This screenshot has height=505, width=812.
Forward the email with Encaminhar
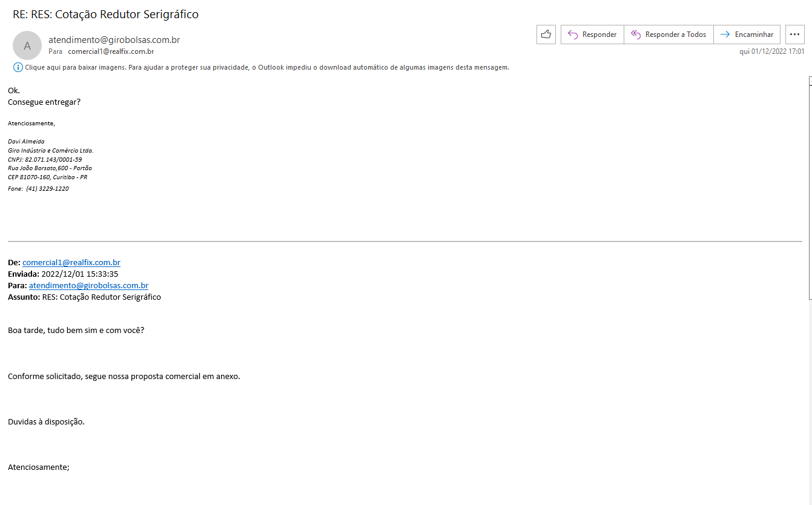747,35
